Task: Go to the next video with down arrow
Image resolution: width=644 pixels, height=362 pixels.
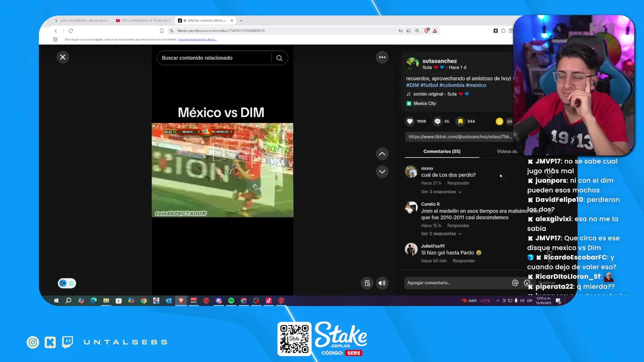Action: [x=382, y=171]
